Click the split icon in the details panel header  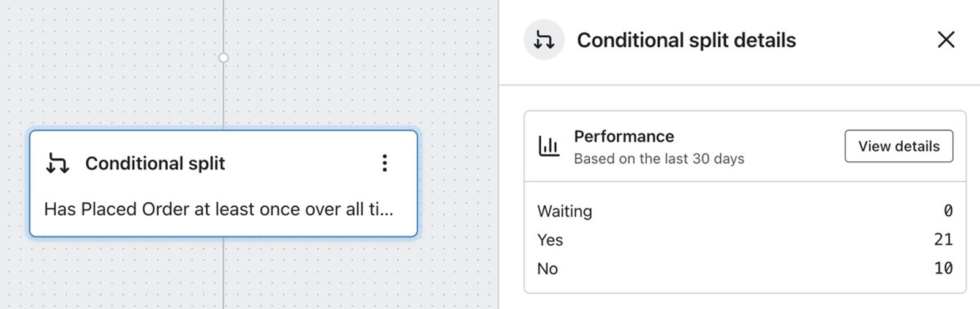(544, 40)
